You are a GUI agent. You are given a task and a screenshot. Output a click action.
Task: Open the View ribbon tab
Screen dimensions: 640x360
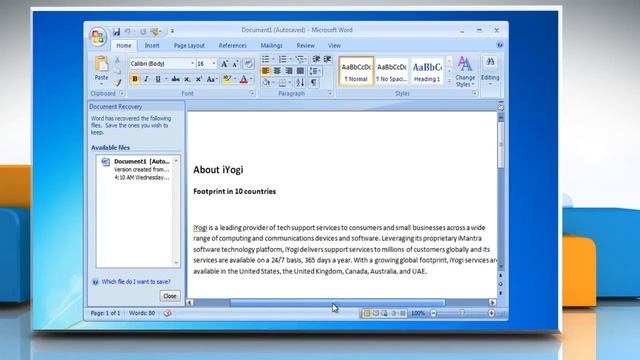point(334,45)
